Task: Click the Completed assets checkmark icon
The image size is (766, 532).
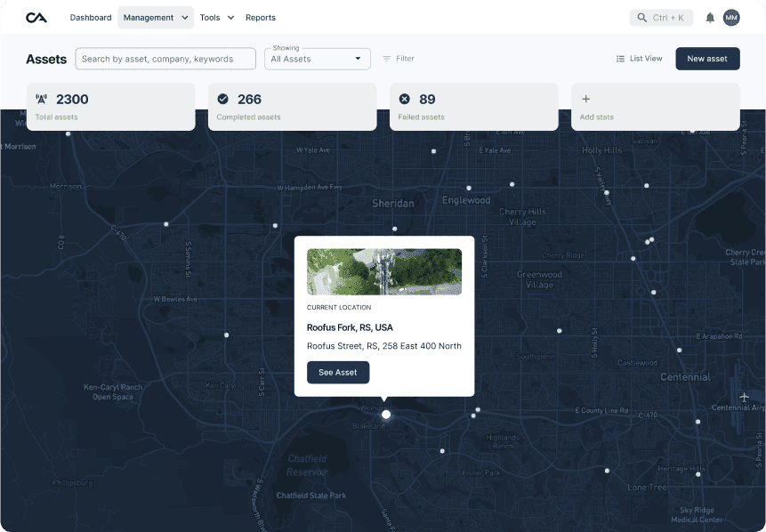Action: (x=222, y=99)
